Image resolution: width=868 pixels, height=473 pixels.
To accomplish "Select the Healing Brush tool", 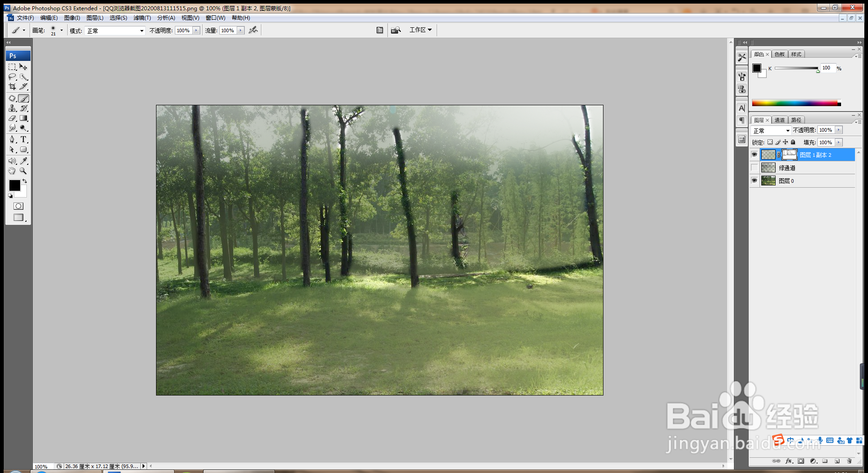I will [x=12, y=98].
